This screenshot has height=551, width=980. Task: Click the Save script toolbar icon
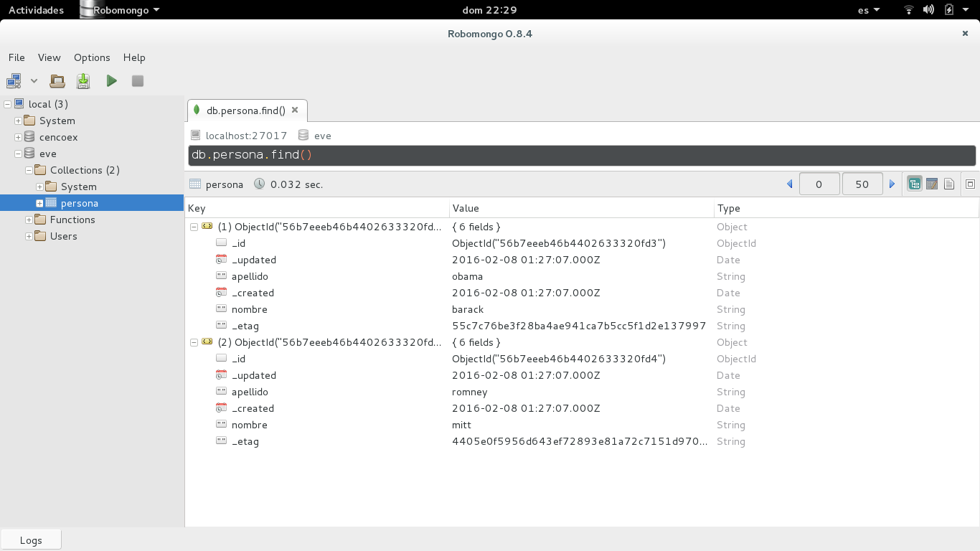tap(83, 81)
